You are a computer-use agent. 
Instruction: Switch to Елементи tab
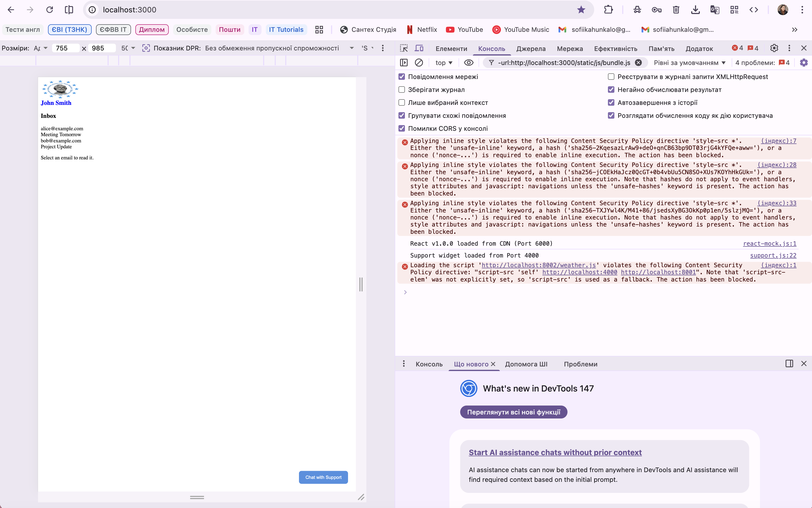(451, 49)
